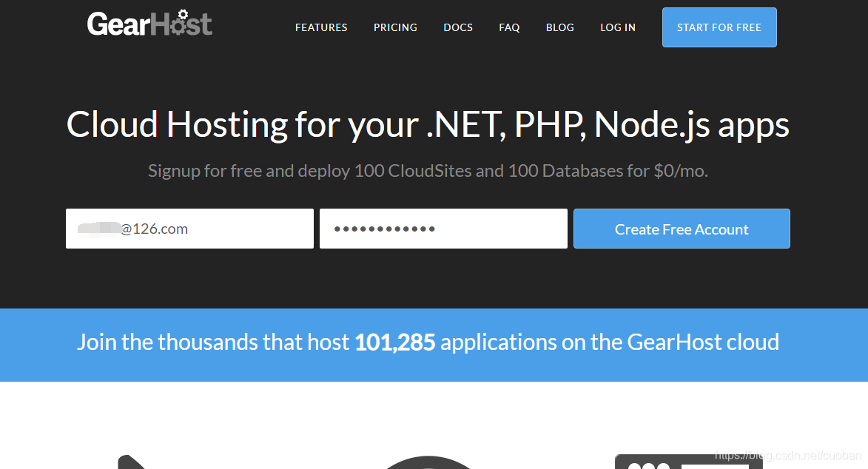Click LOG IN in the navigation
This screenshot has height=469, width=868.
[618, 27]
